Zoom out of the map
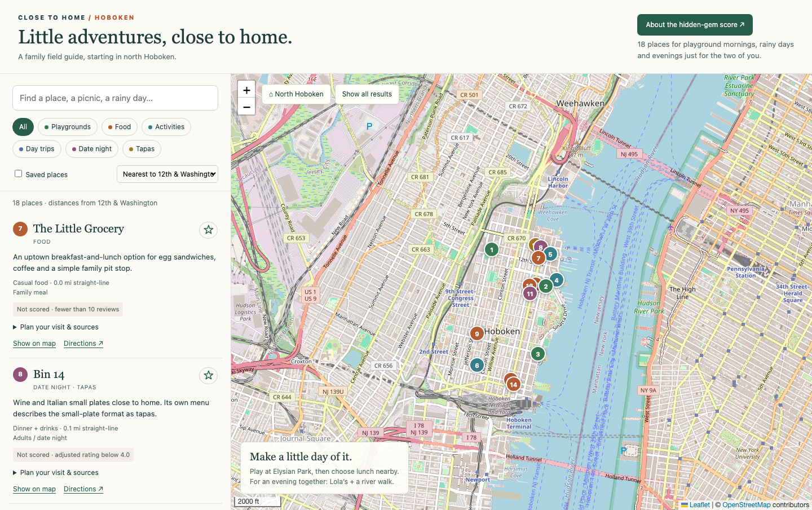 246,107
